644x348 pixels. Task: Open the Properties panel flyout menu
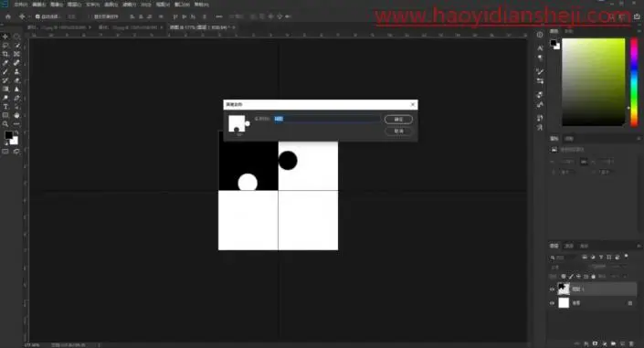tap(639, 139)
